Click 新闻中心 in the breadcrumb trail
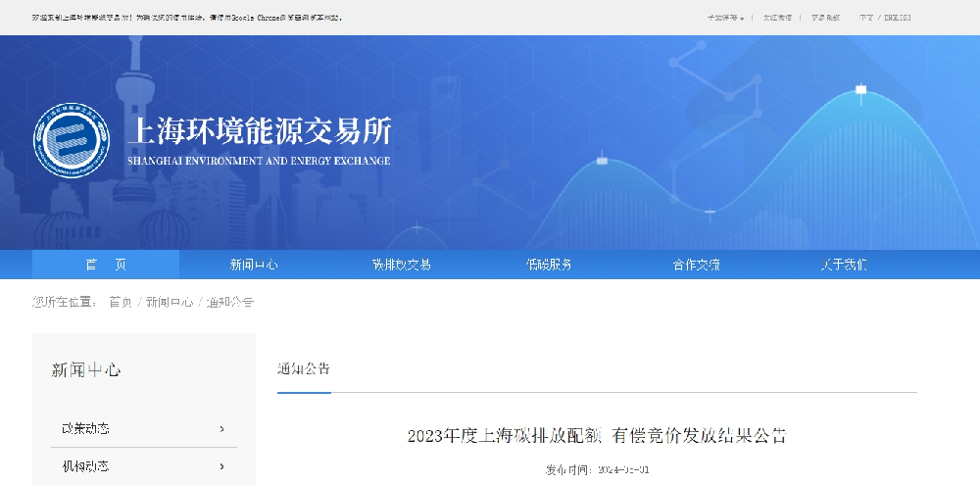The width and height of the screenshot is (980, 485). click(x=170, y=302)
